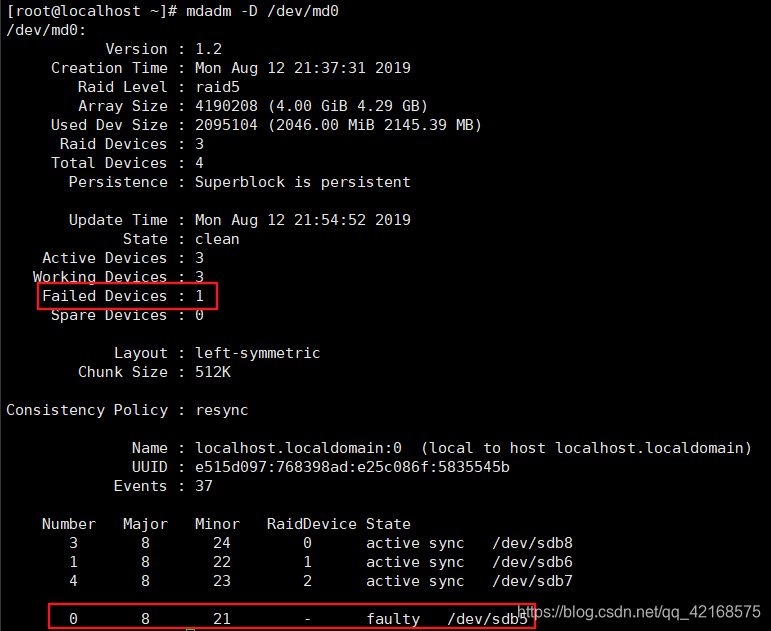Click the 'Active Devices' label
The image size is (771, 631).
(105, 258)
